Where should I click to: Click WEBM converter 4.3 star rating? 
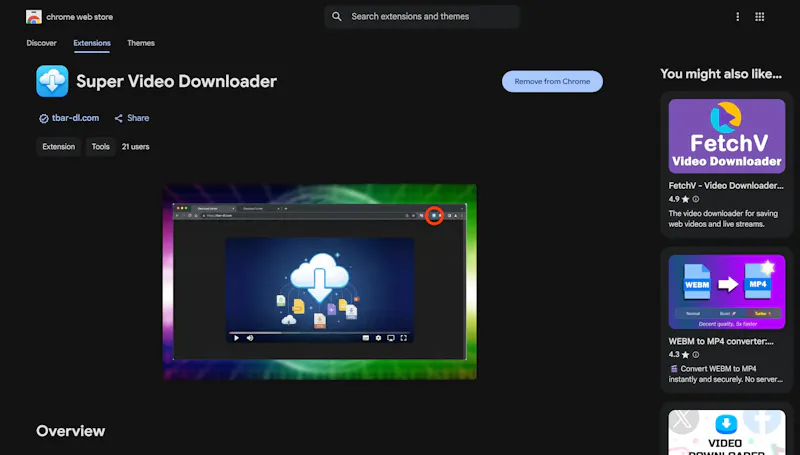[679, 355]
